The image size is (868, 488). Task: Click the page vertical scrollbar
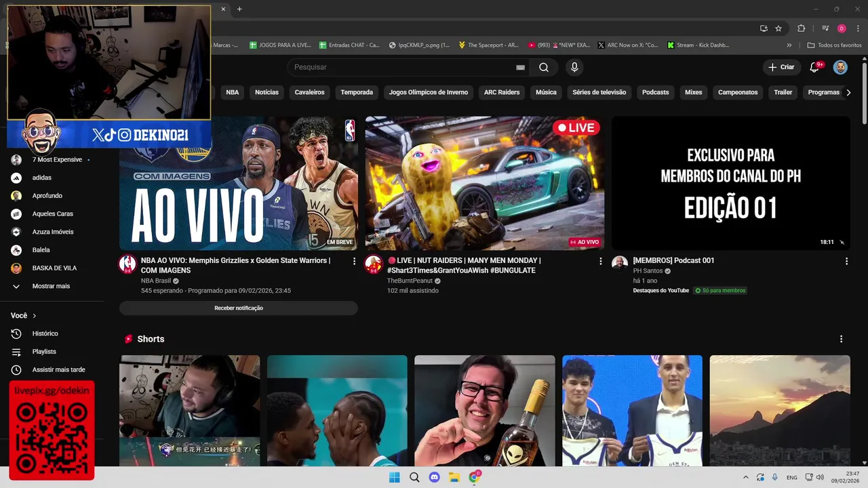[864, 94]
